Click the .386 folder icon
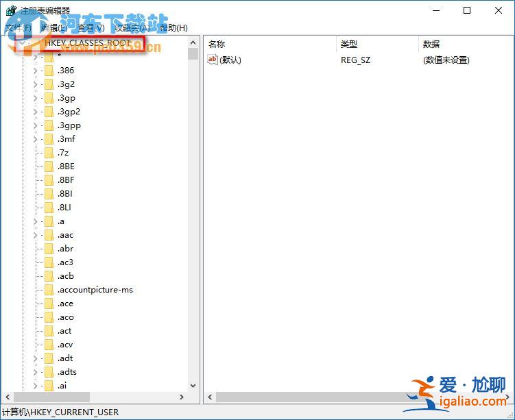The image size is (515, 420). pos(49,71)
